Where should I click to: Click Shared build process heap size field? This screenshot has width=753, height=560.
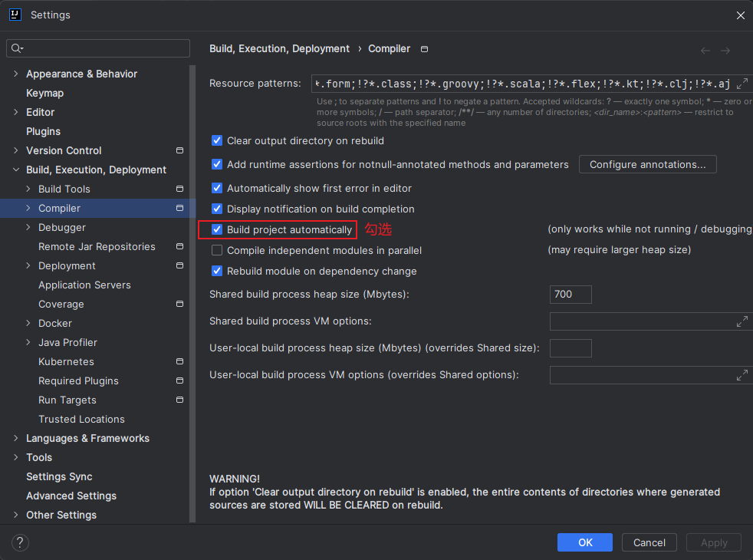pyautogui.click(x=571, y=295)
